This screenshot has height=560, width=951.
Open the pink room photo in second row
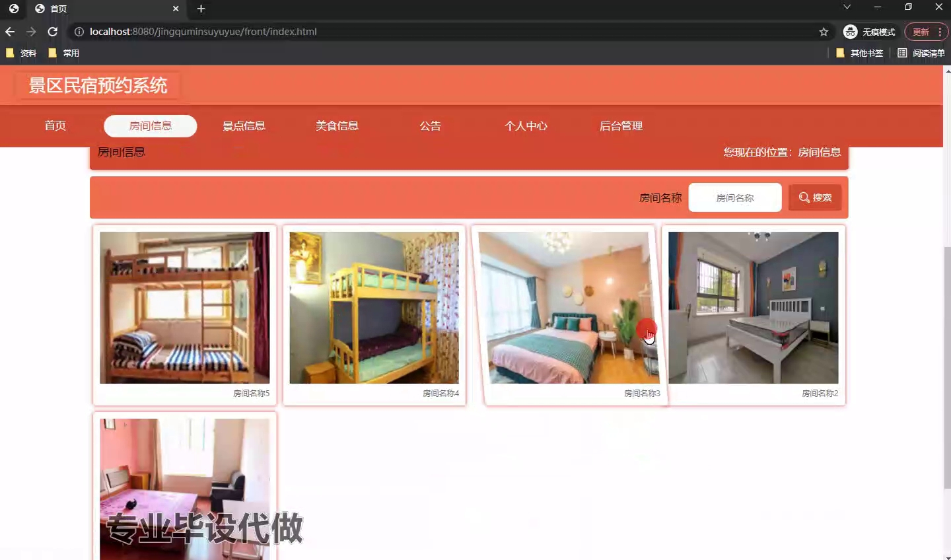point(184,489)
